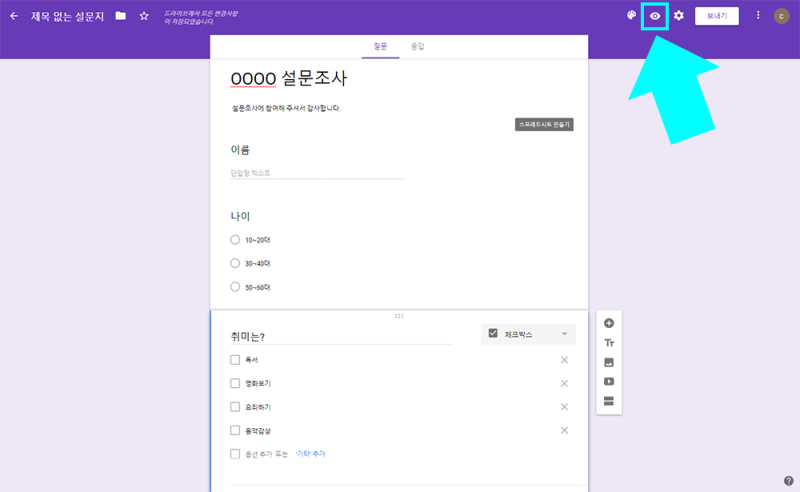The height and width of the screenshot is (492, 800).
Task: Open form settings gear icon
Action: coord(679,15)
